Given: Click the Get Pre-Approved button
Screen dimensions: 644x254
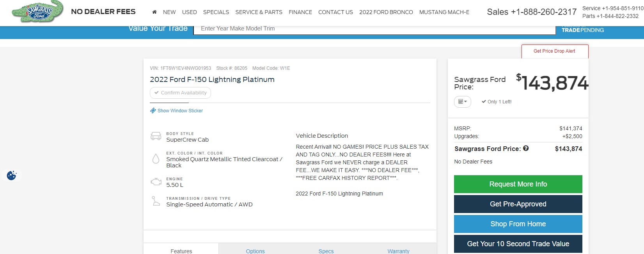Looking at the screenshot, I should (x=518, y=204).
